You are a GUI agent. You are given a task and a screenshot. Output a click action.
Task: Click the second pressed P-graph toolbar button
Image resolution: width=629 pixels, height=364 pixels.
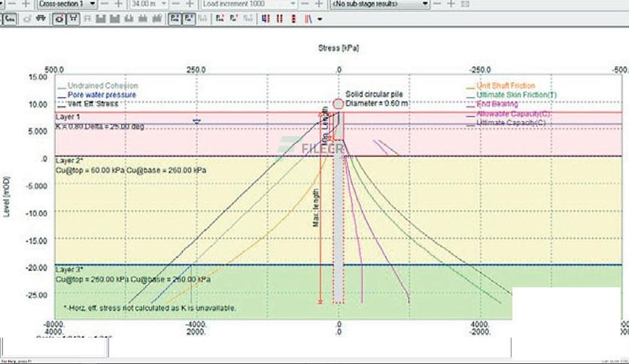click(189, 19)
